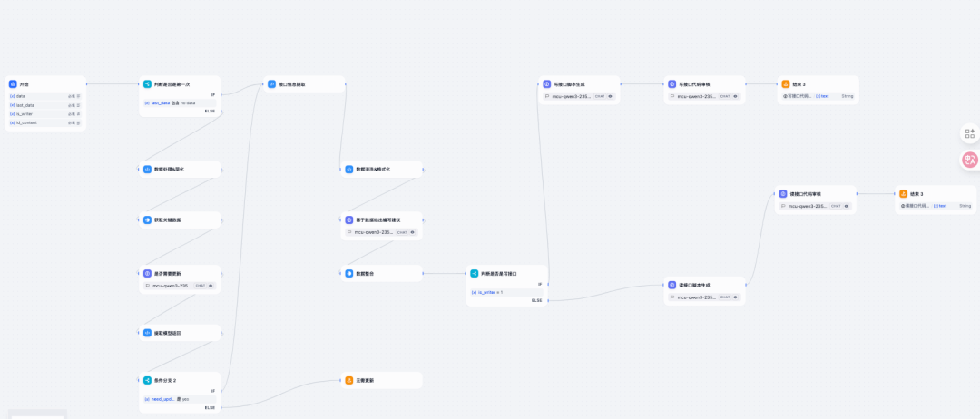Click the 读接口脚本生成 LLM node icon
This screenshot has height=419, width=980.
[x=672, y=285]
